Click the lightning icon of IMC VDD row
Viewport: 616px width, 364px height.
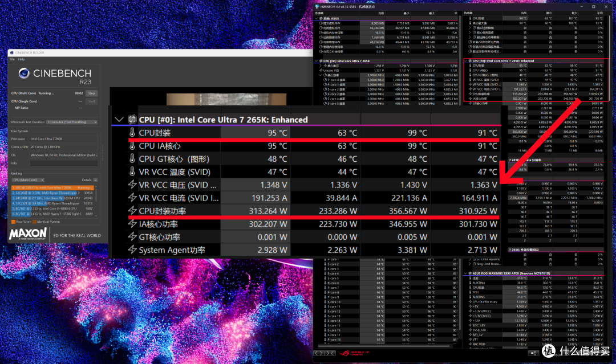point(470,344)
